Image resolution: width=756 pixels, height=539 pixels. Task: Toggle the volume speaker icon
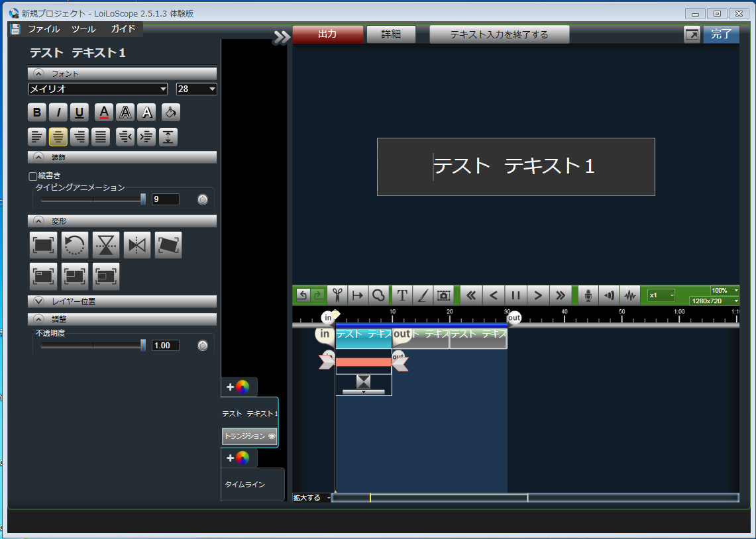click(610, 295)
